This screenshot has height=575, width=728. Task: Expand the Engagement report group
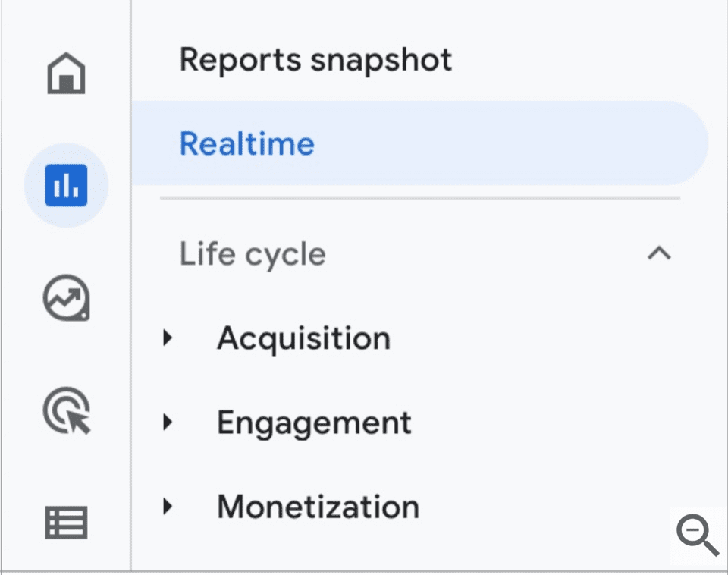click(x=168, y=423)
